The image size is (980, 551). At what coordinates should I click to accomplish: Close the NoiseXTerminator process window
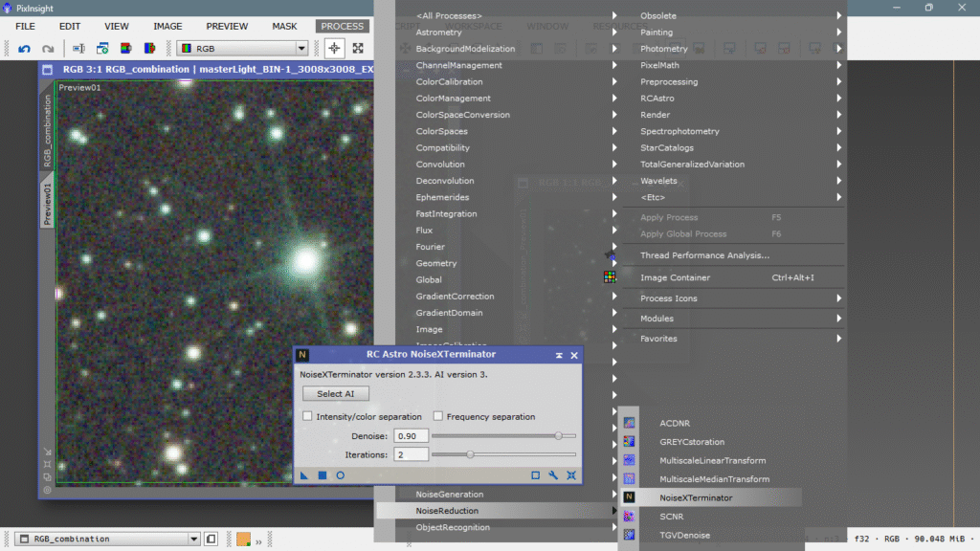[574, 356]
